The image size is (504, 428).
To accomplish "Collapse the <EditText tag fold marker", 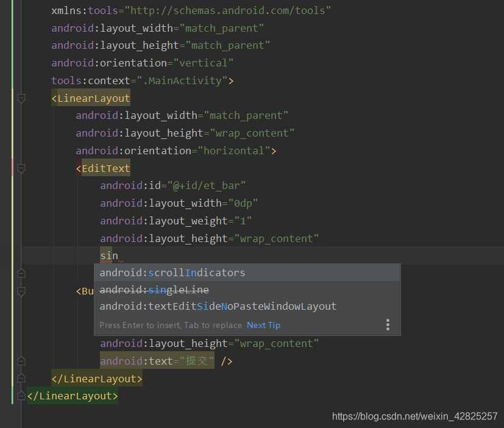I will pyautogui.click(x=21, y=168).
